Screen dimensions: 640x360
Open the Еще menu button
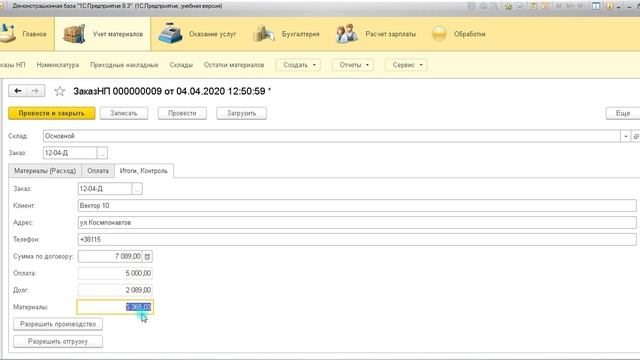point(622,113)
